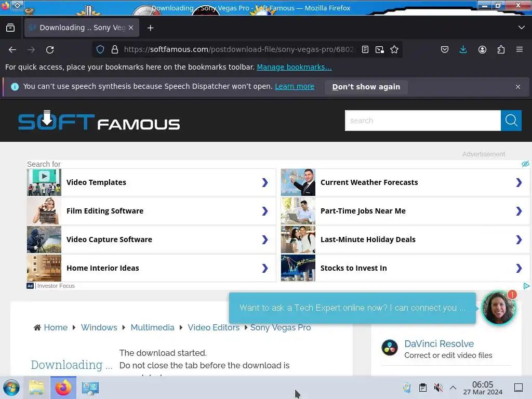Open picture-in-picture icon in address bar
The width and height of the screenshot is (532, 399).
[380, 49]
